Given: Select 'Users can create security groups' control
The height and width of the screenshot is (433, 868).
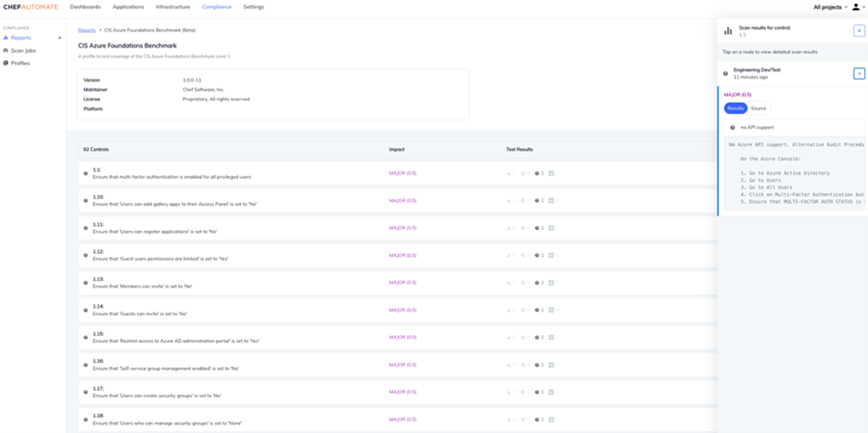Looking at the screenshot, I should tap(158, 396).
